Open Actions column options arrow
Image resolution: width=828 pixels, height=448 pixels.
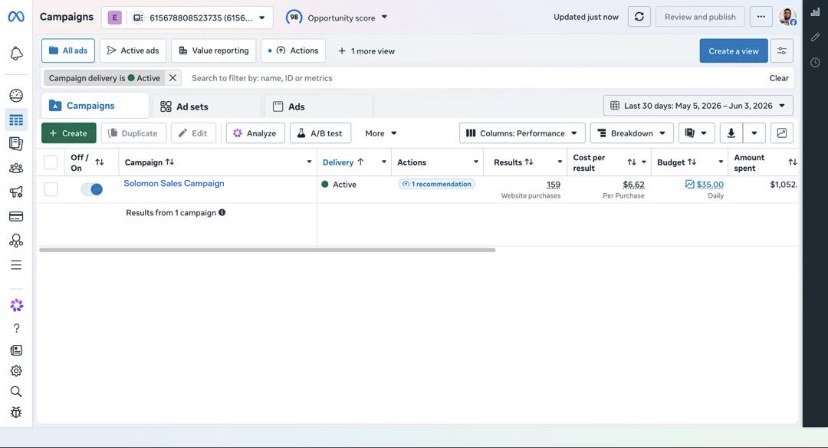(476, 162)
